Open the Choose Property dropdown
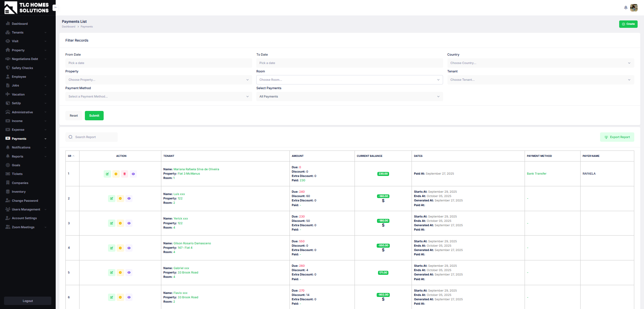 158,80
